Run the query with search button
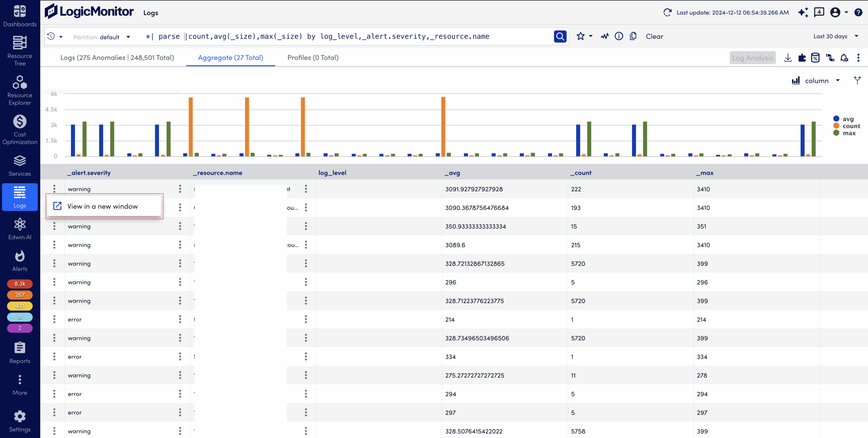Screen dimensions: 868x438 pyautogui.click(x=560, y=36)
